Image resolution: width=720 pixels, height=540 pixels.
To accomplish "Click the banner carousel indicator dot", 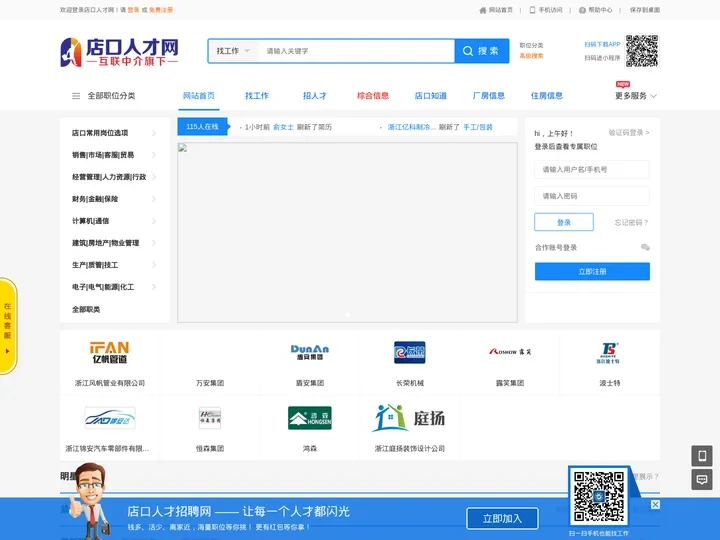I will tap(348, 315).
